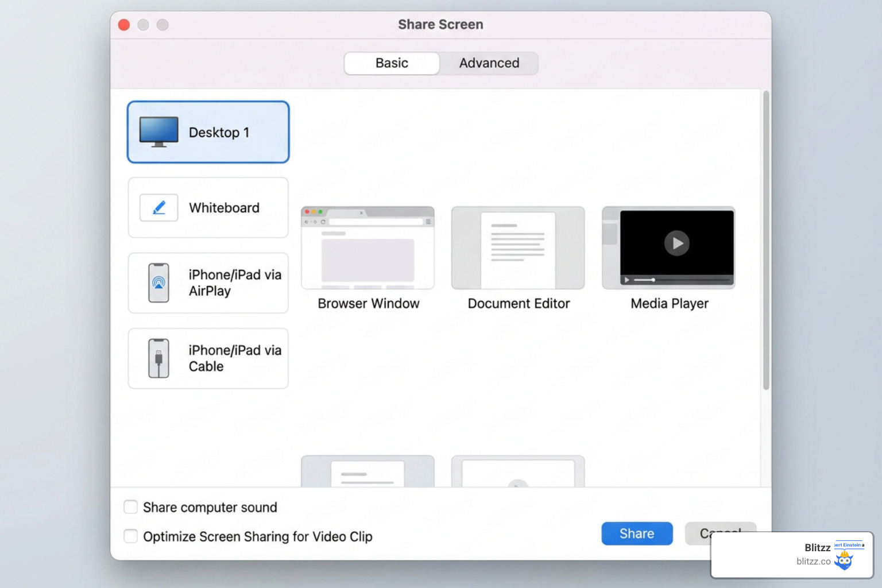
Task: Switch to the Advanced tab
Action: (x=489, y=63)
